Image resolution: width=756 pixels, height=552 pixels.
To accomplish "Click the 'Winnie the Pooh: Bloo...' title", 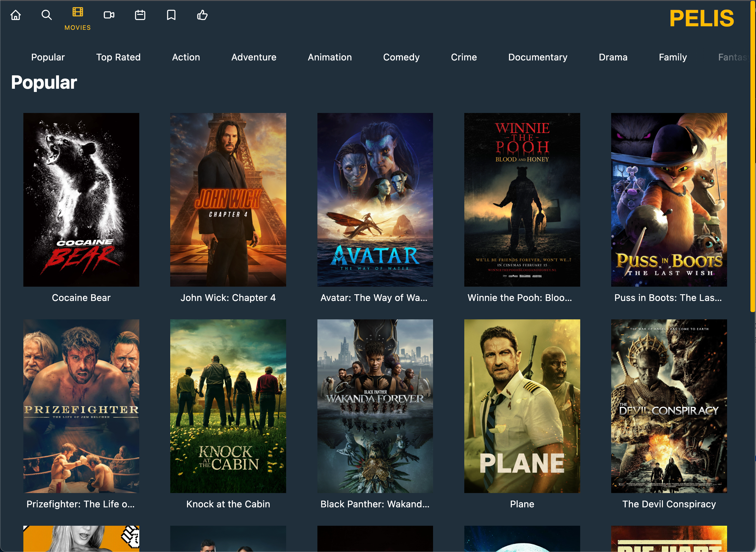I will [x=520, y=298].
